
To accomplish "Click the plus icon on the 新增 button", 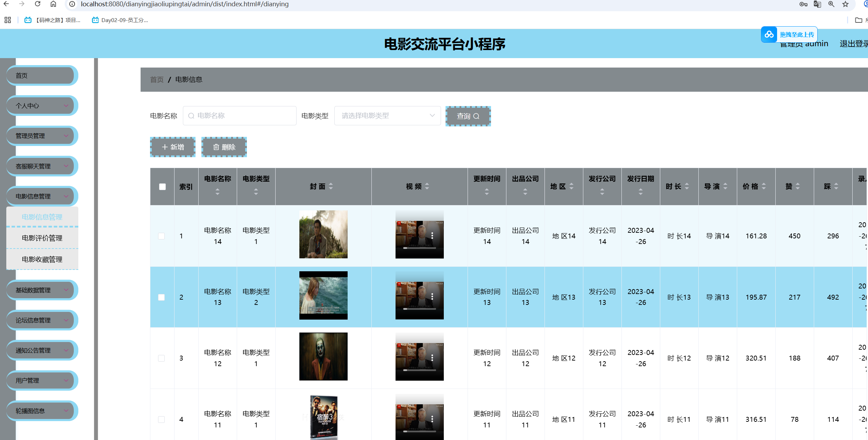I will tap(164, 147).
